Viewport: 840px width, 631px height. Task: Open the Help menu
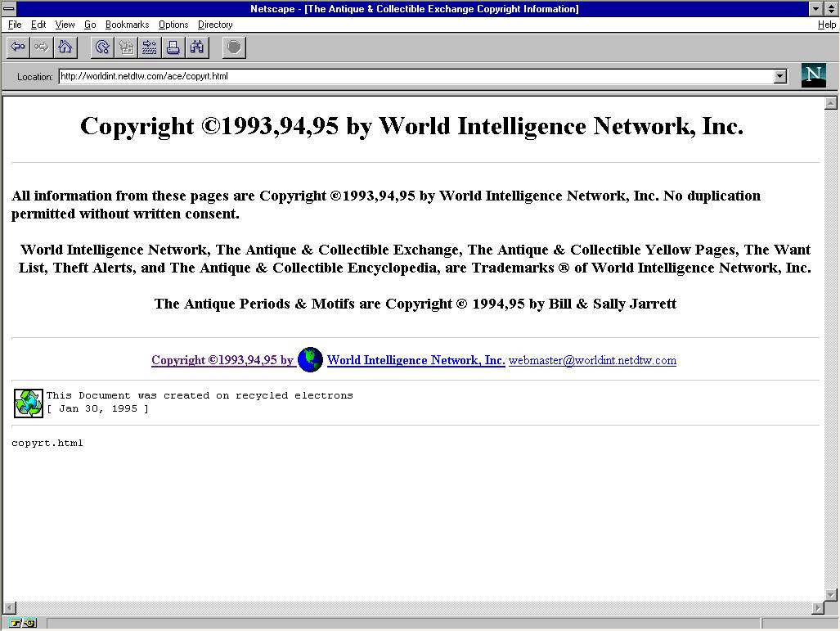coord(826,25)
